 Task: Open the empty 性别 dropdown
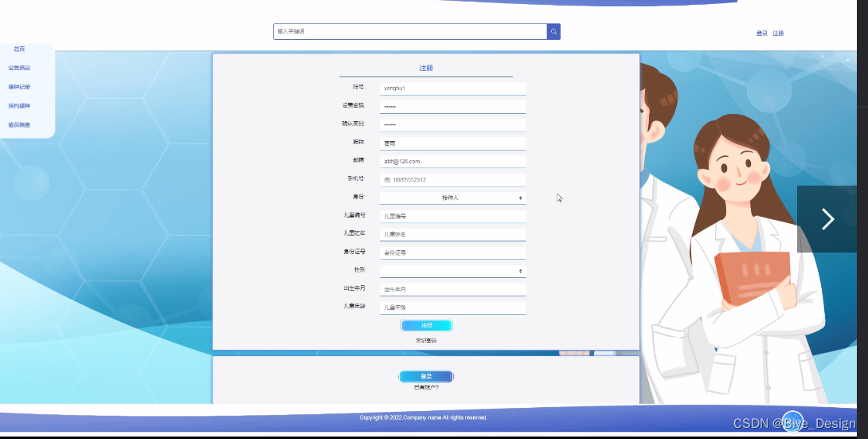tap(453, 271)
